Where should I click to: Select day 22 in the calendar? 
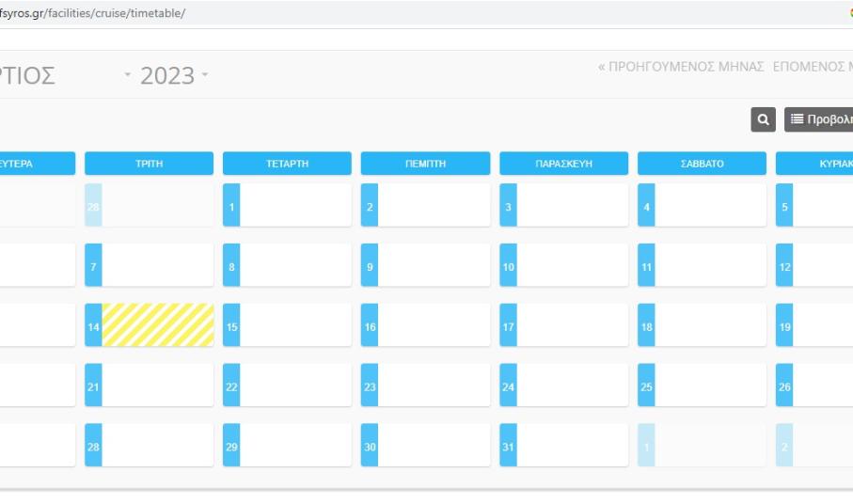point(287,386)
